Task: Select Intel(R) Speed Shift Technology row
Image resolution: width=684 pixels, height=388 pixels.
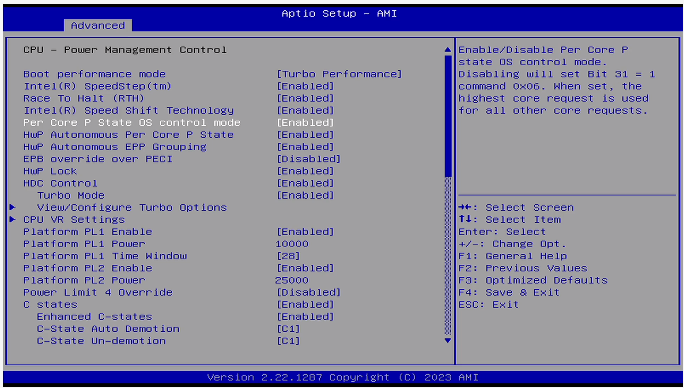Action: [129, 110]
